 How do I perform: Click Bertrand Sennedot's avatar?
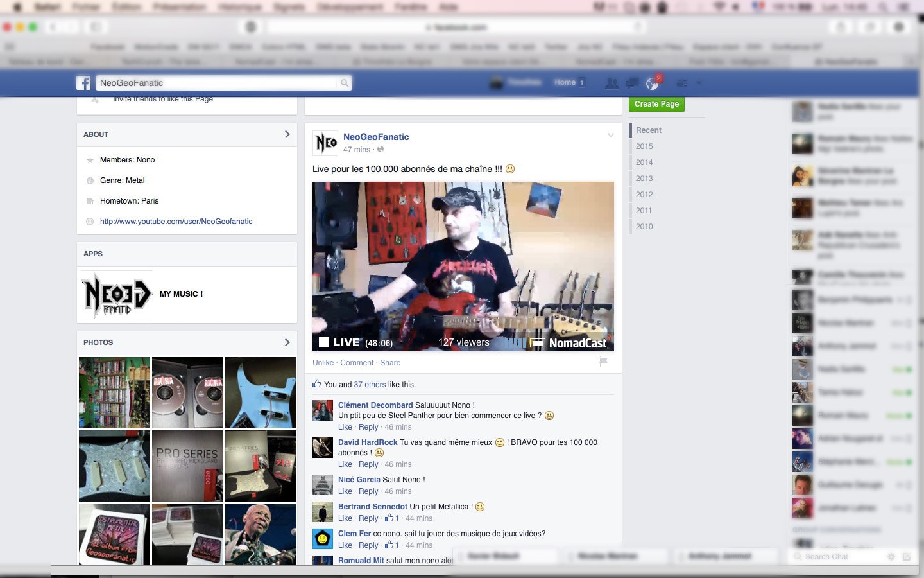(323, 511)
